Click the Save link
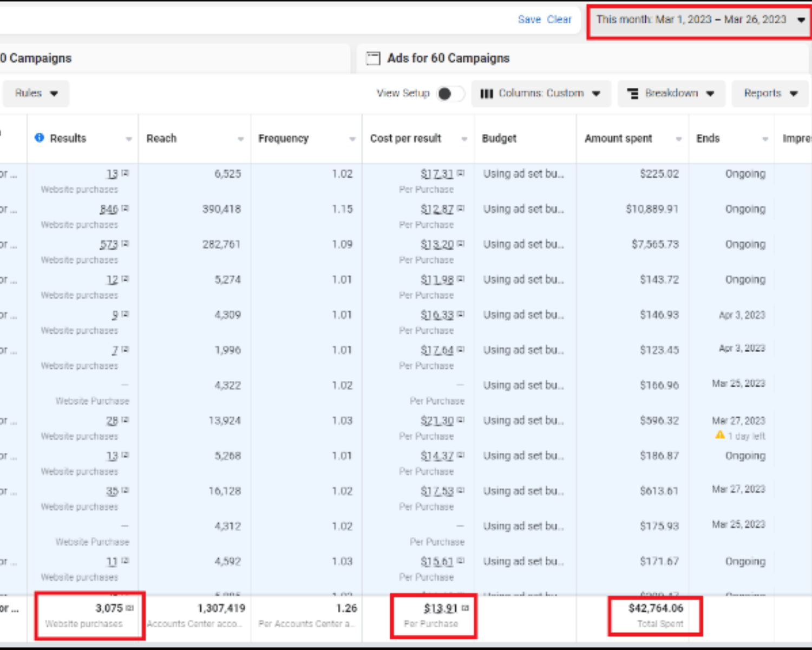This screenshot has width=812, height=650. [x=529, y=19]
